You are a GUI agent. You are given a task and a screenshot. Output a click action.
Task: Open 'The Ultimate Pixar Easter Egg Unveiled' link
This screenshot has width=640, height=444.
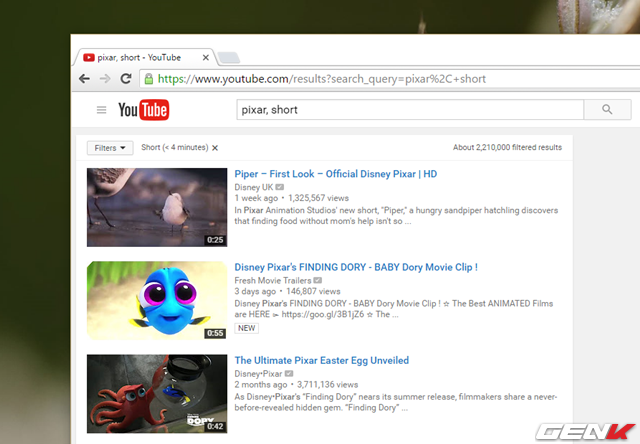tap(321, 360)
